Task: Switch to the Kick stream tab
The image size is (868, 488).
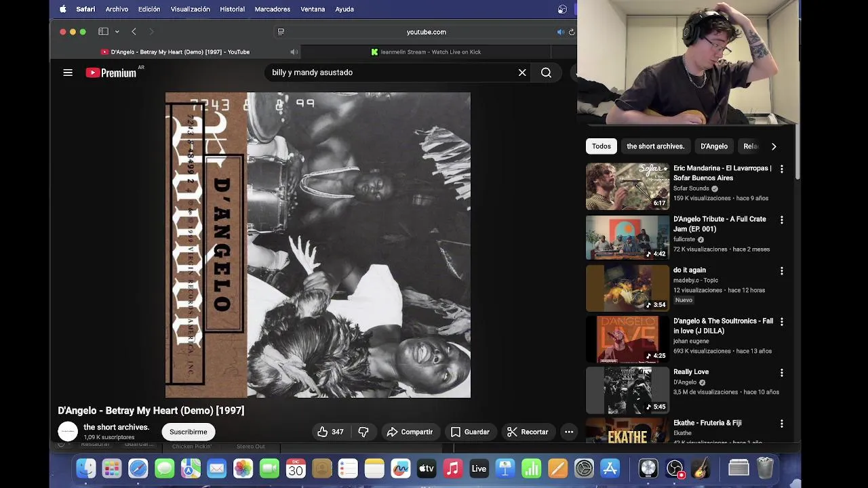Action: 426,52
